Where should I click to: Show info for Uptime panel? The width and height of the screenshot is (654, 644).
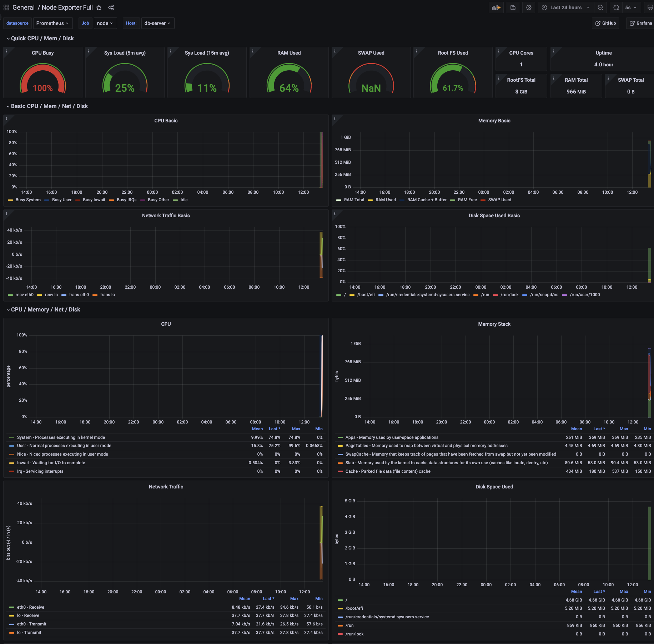coord(553,51)
